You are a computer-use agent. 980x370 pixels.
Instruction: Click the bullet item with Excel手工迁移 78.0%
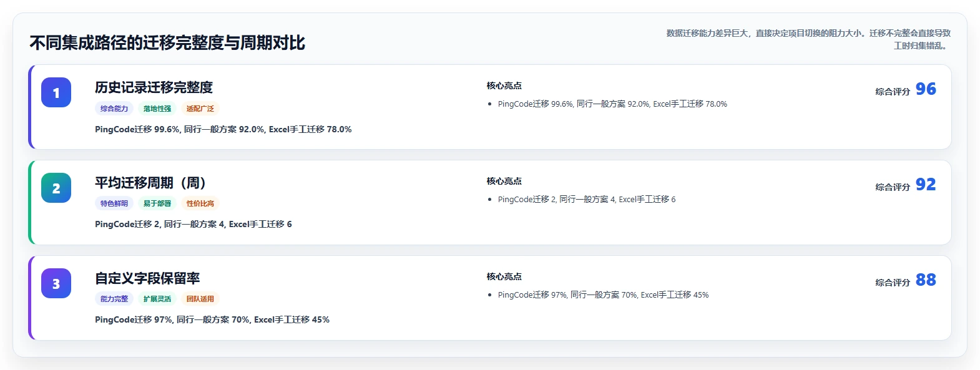[612, 104]
